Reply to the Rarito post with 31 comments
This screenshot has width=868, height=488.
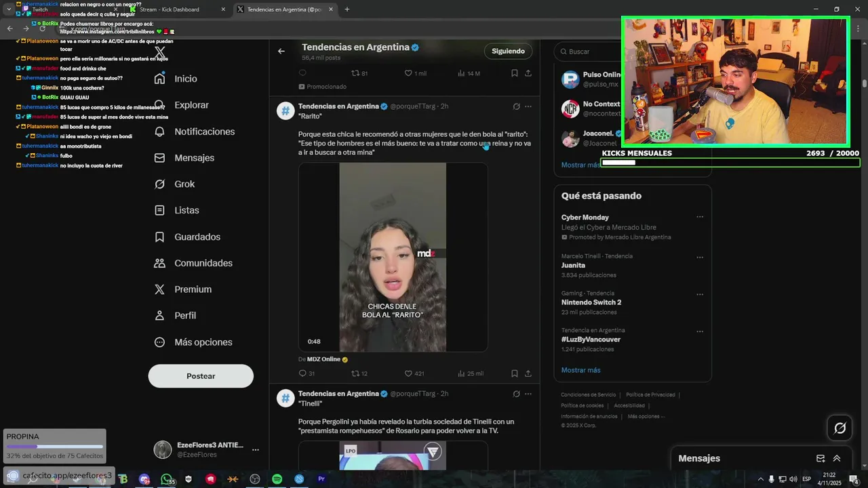pos(307,373)
